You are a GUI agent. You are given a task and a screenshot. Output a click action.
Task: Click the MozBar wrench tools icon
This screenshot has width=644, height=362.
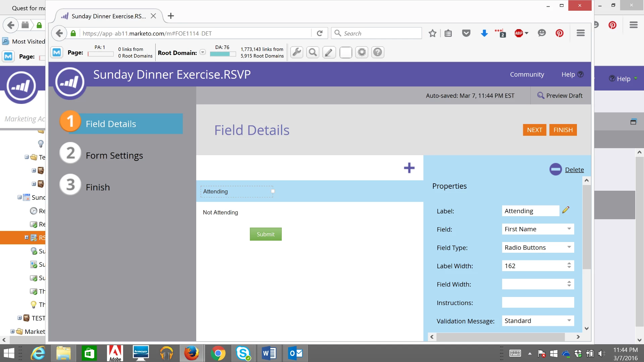click(297, 52)
